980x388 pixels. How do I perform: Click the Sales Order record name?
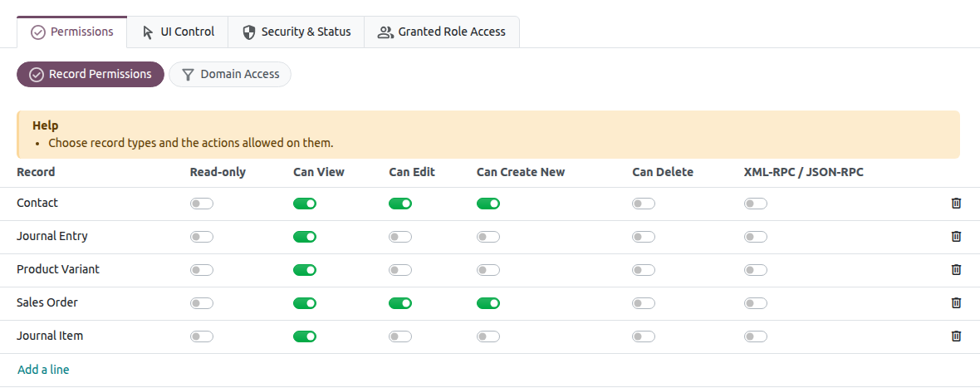click(x=47, y=302)
